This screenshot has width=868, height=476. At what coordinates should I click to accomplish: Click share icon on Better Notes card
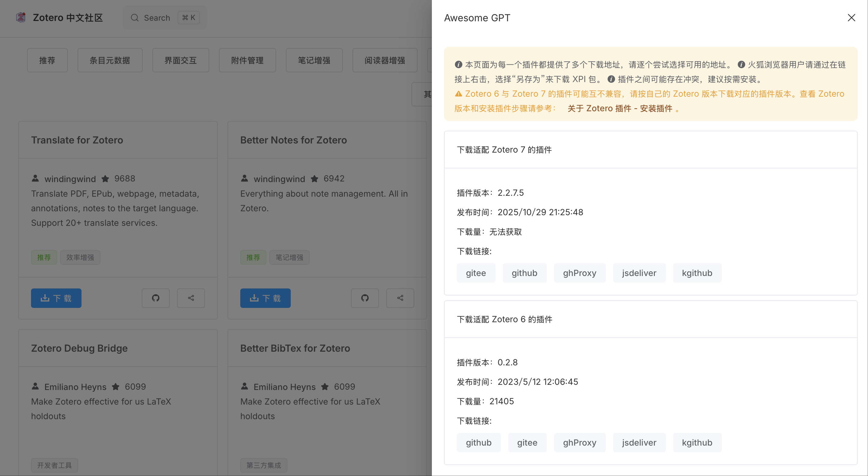click(400, 298)
